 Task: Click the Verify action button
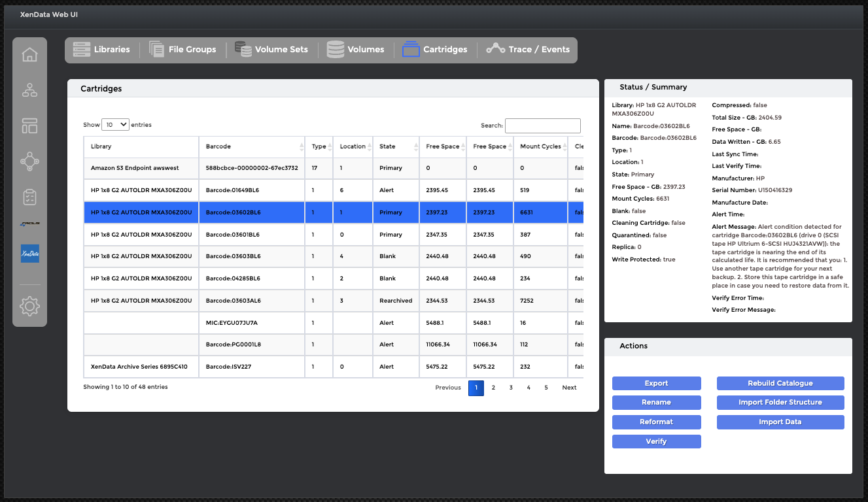click(657, 442)
